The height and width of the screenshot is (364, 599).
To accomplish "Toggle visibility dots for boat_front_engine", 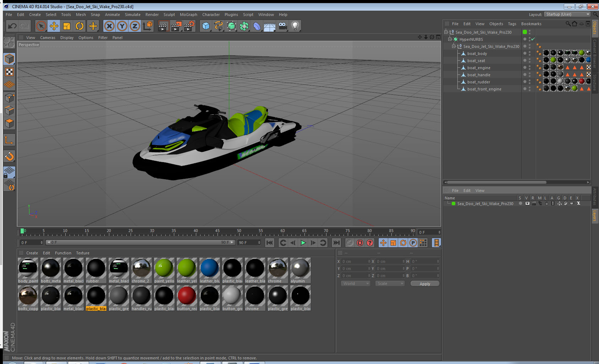I will coord(530,89).
